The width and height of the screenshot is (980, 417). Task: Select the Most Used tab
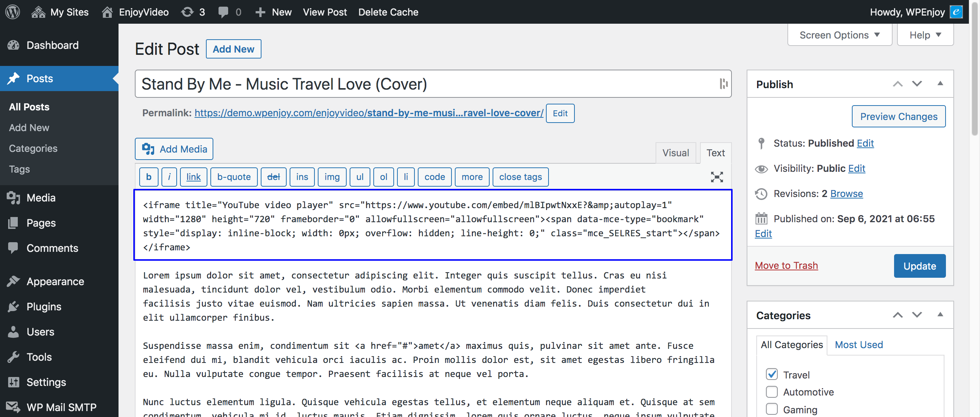click(859, 345)
